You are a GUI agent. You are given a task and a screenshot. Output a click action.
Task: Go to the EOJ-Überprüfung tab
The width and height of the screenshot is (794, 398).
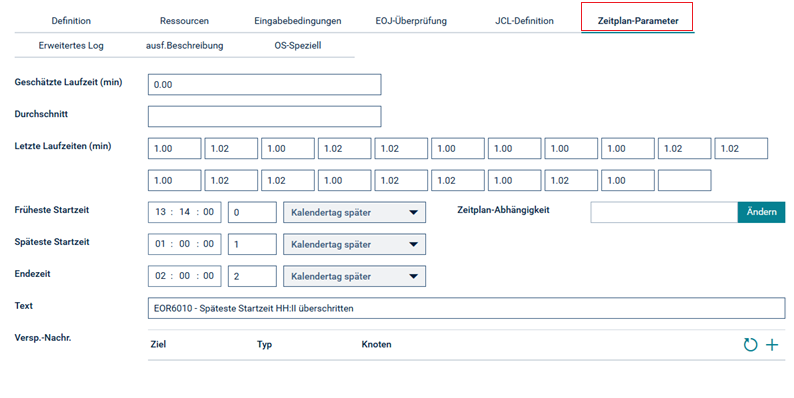[411, 21]
